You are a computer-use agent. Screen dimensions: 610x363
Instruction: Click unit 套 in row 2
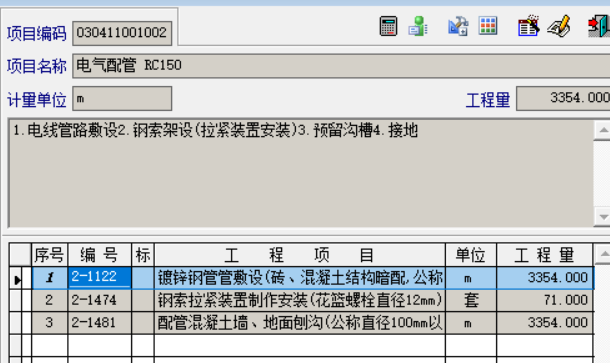coord(471,300)
